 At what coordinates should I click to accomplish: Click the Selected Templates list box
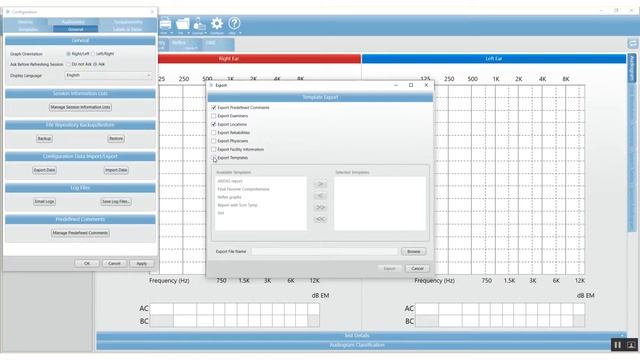(380, 204)
